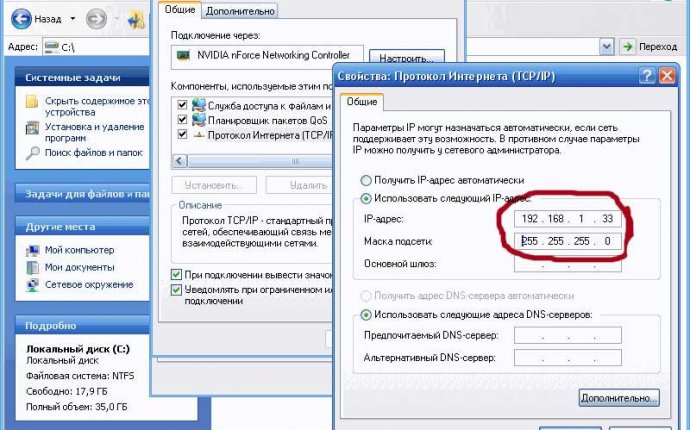Toggle При подключении вывести значок checkbox
Image resolution: width=690 pixels, height=430 pixels.
176,275
